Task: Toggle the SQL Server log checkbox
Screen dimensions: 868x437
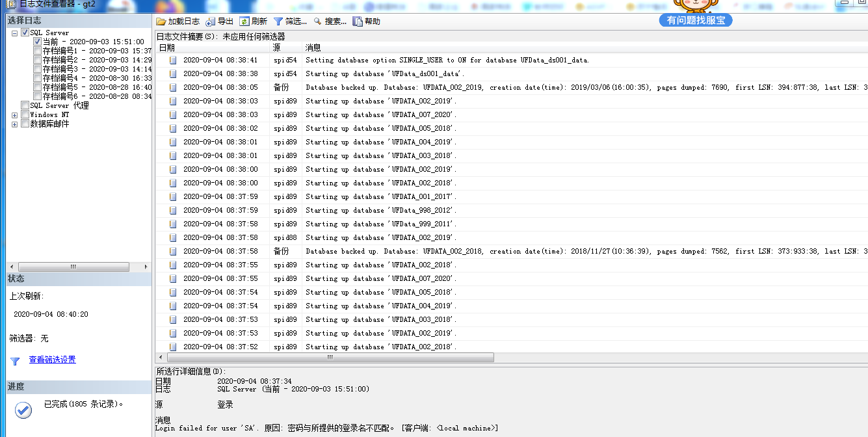Action: coord(25,33)
